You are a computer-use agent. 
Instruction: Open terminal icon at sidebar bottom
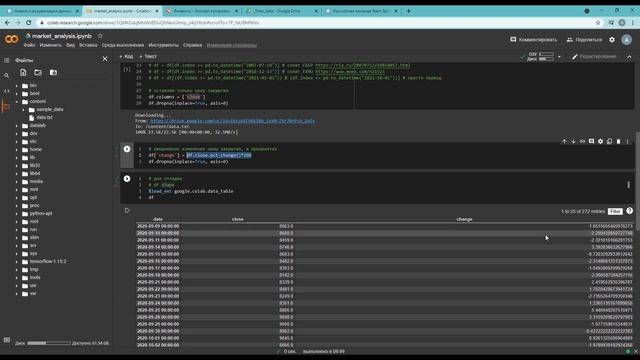7,340
